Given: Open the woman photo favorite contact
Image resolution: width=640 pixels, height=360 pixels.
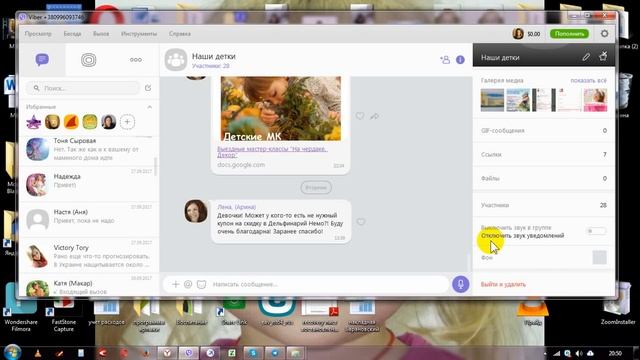Looking at the screenshot, I should pos(109,122).
